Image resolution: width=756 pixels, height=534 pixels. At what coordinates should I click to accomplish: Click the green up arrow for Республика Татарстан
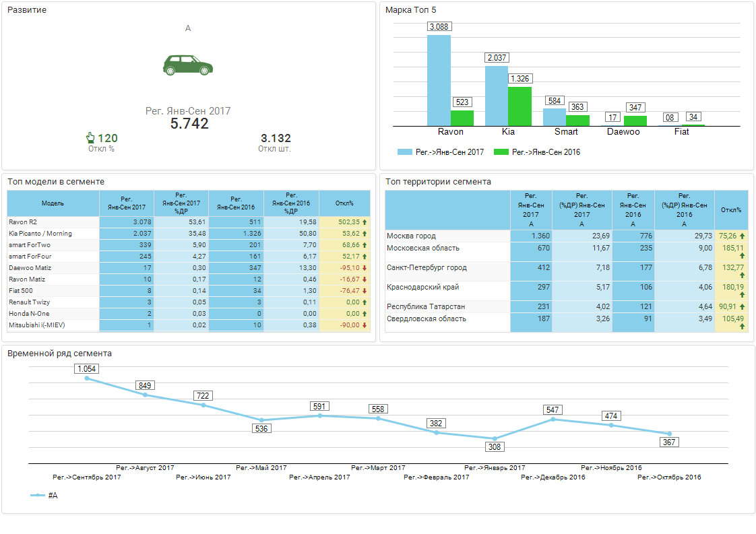pyautogui.click(x=742, y=306)
